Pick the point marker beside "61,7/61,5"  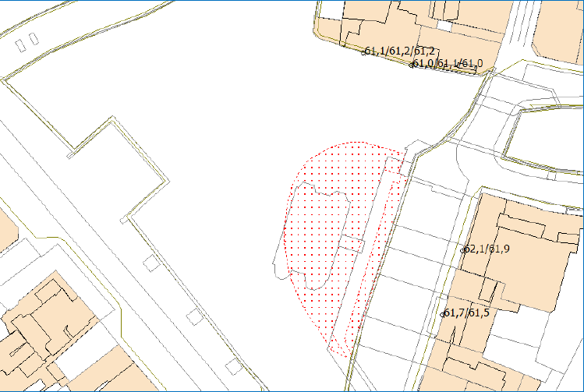pos(442,314)
